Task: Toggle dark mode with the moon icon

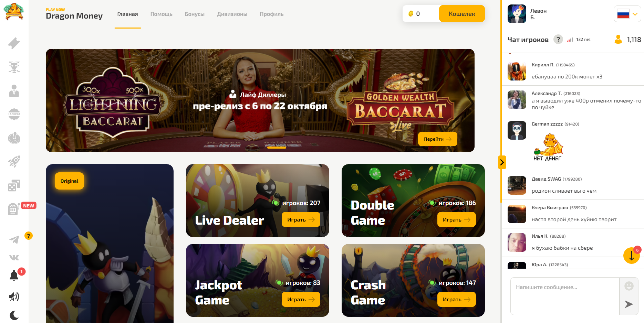Action: point(14,315)
